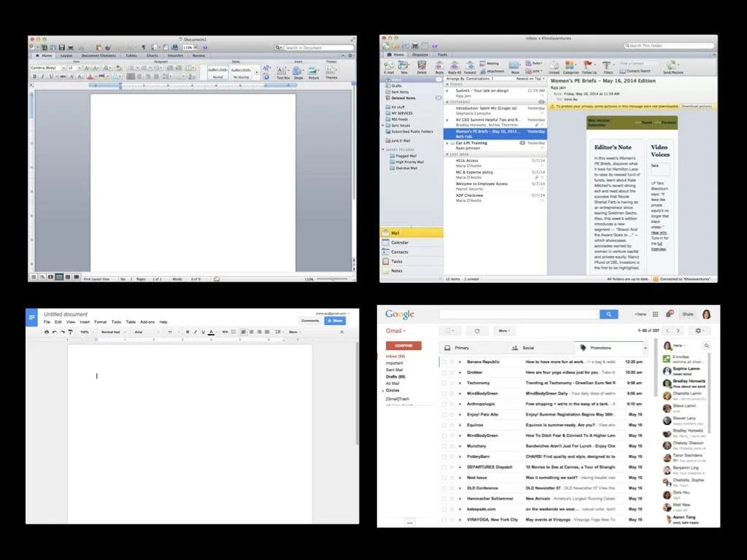Image resolution: width=747 pixels, height=560 pixels.
Task: Tick the checkbox for Banana Republic email
Action: coord(444,362)
